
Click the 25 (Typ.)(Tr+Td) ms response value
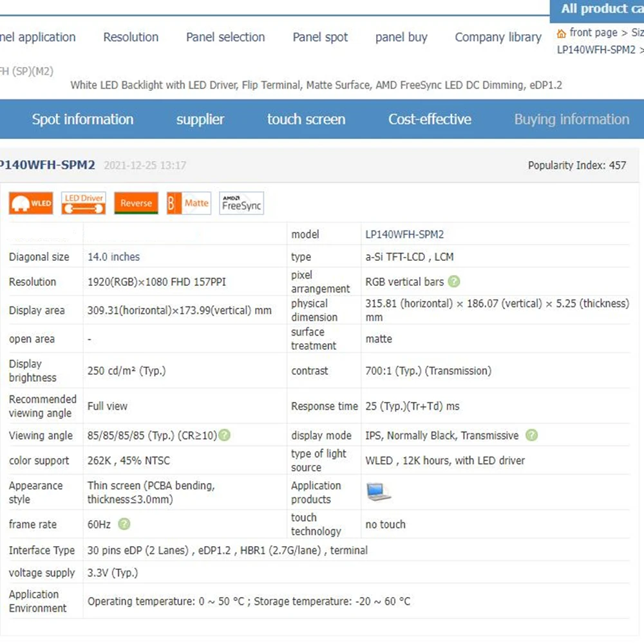(x=412, y=406)
